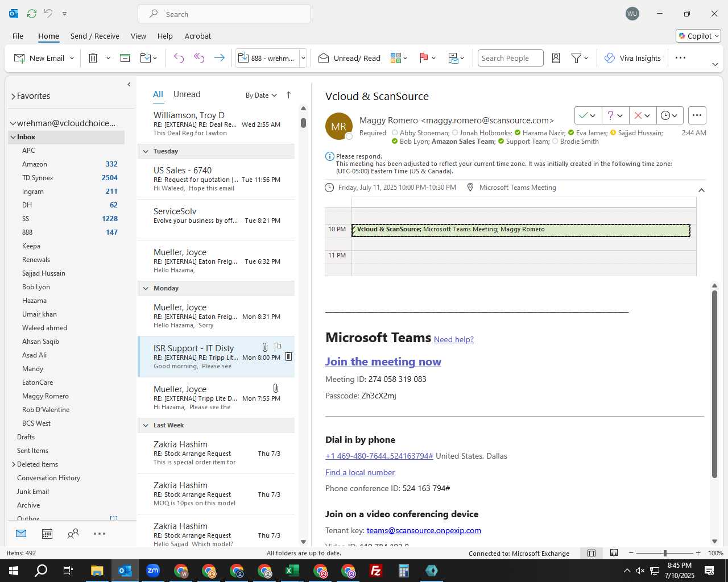
Task: Switch to Calendar view icon
Action: coord(47,534)
